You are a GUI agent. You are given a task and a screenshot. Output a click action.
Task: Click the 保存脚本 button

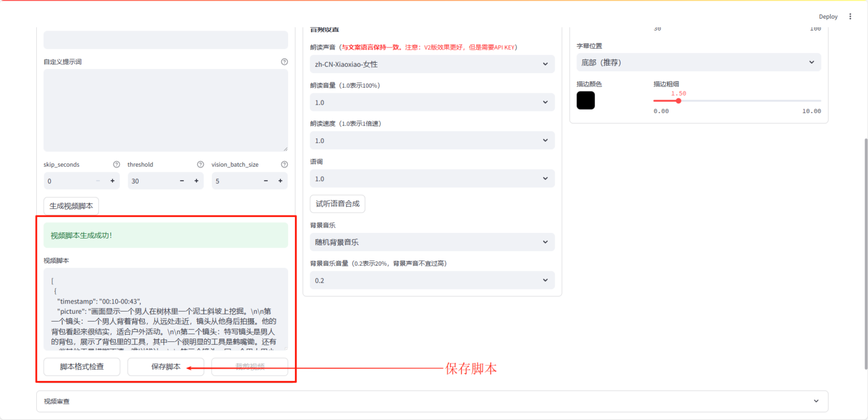[166, 367]
